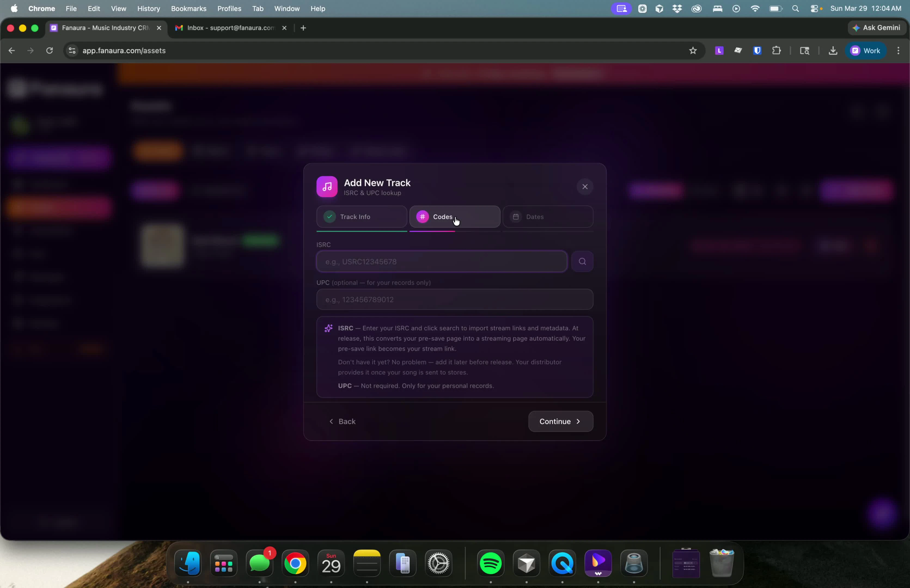Screen dimensions: 910x588
Task: Open the Bookmarks menu
Action: click(x=189, y=8)
